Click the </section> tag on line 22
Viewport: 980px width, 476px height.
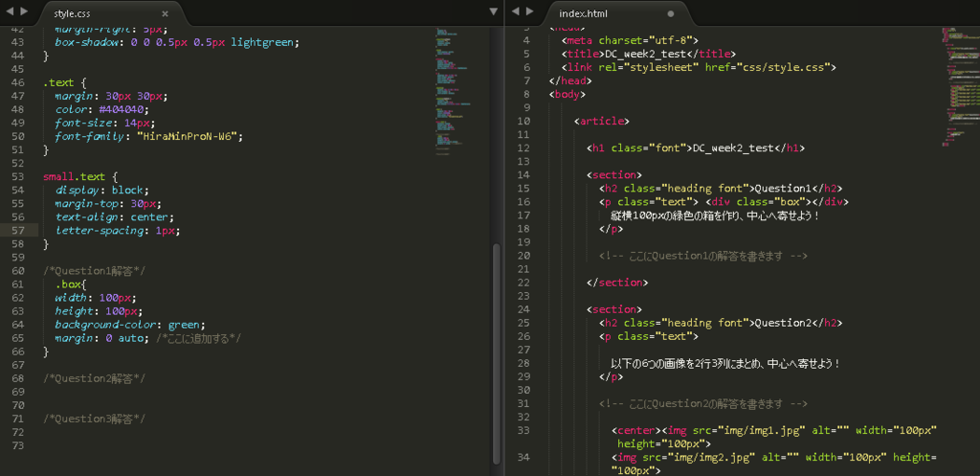pyautogui.click(x=617, y=283)
